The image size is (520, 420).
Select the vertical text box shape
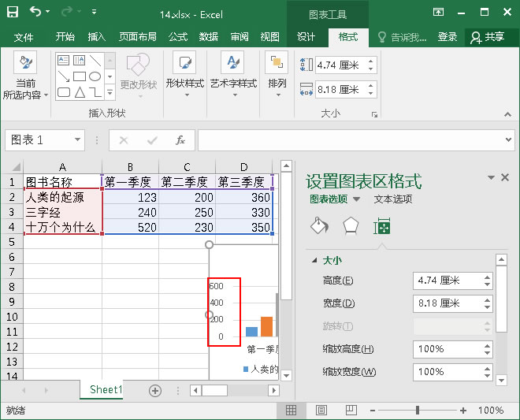point(80,61)
